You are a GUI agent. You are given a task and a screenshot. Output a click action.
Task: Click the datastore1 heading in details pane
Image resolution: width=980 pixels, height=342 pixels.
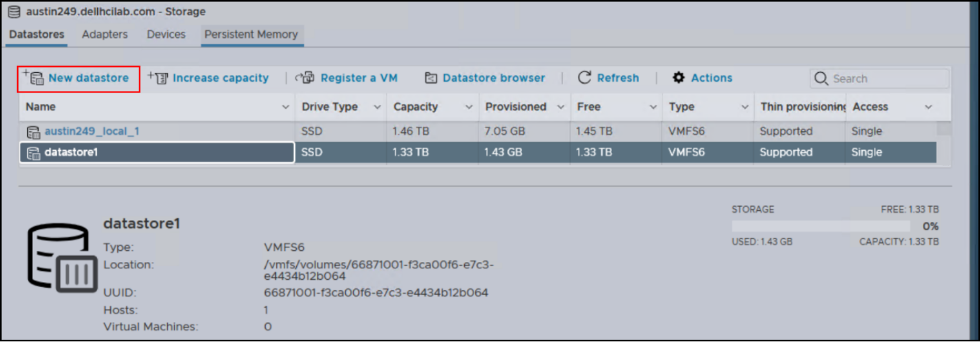(x=141, y=224)
